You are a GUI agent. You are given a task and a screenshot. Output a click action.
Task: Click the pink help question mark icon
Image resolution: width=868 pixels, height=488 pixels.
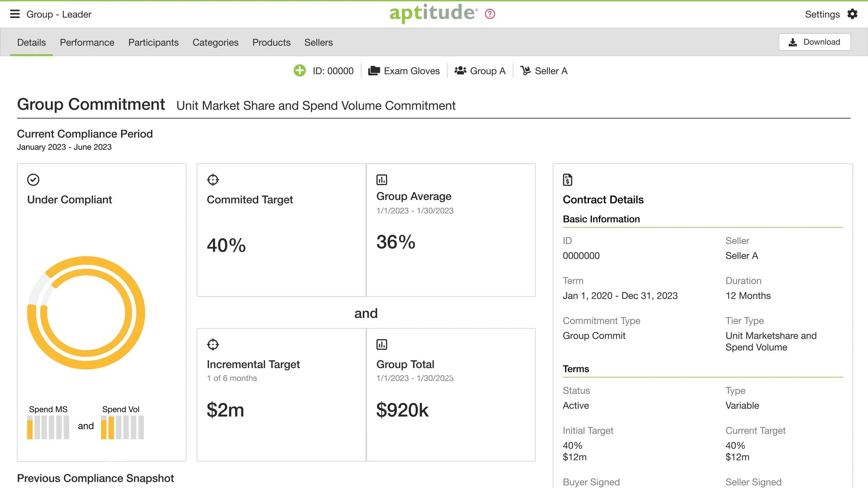[x=490, y=14]
